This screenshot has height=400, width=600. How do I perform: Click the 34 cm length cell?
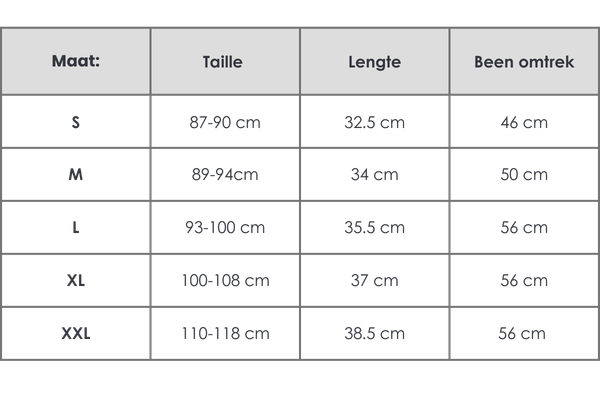374,175
